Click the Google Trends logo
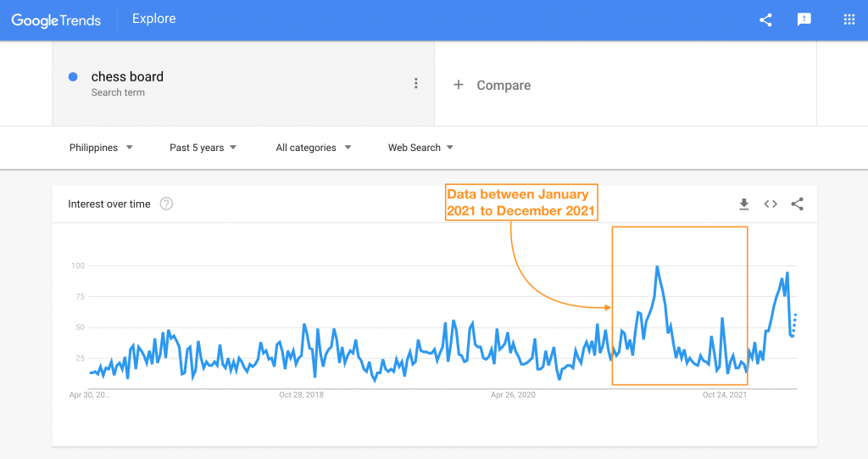The width and height of the screenshot is (868, 459). (57, 20)
